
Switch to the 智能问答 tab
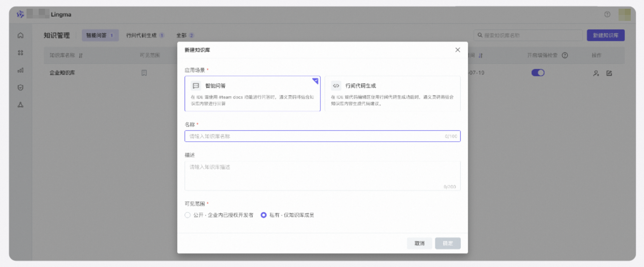100,35
